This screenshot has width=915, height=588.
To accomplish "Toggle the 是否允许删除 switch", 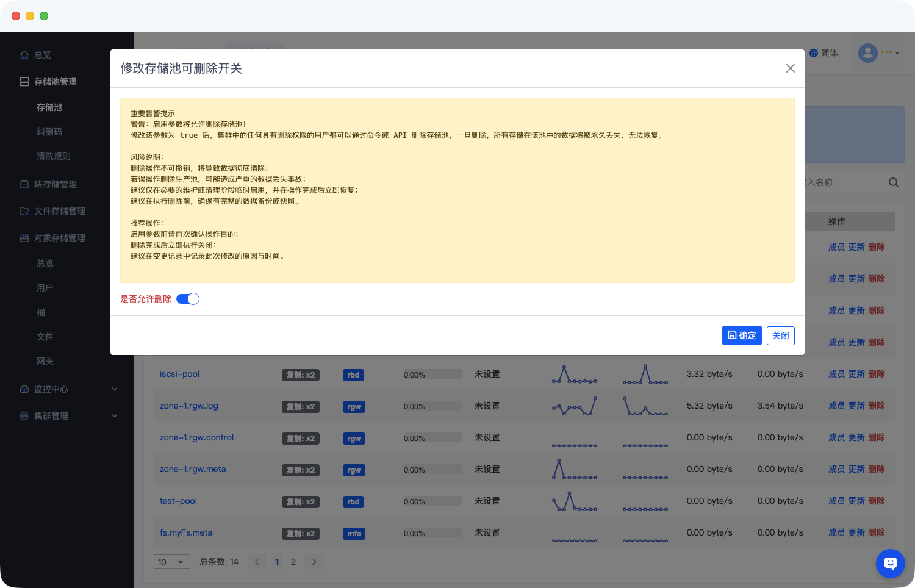I will (188, 299).
